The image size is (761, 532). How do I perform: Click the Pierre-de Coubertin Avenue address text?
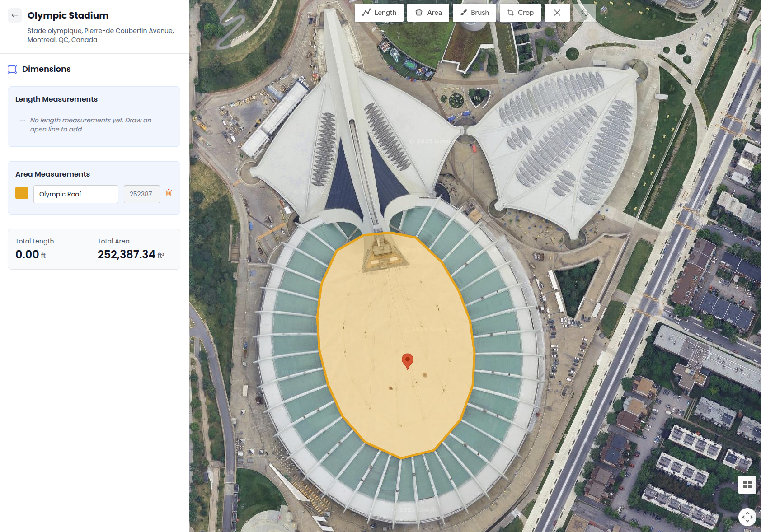coord(100,35)
